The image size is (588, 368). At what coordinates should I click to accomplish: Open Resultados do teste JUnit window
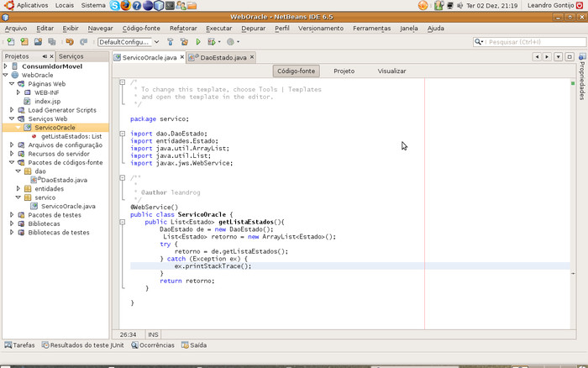pos(82,345)
